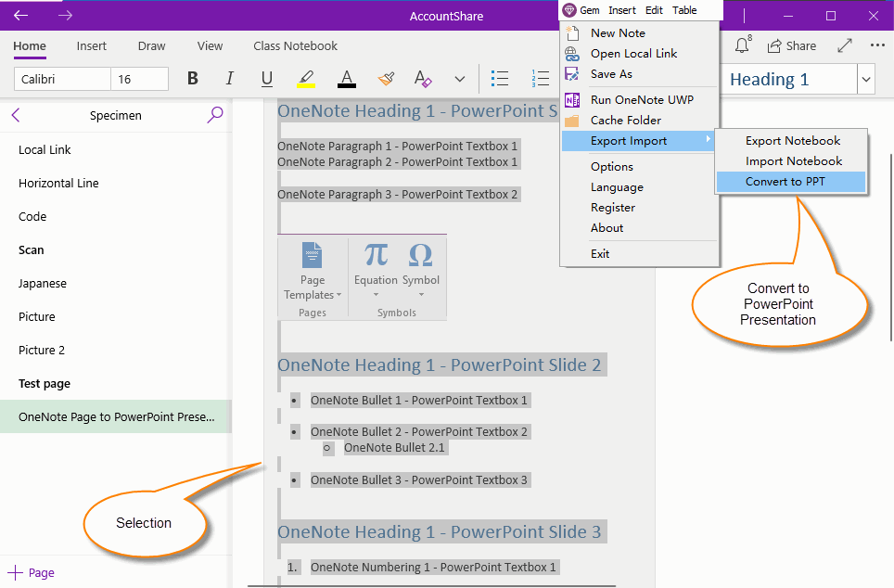Open the Code page

tap(116, 217)
